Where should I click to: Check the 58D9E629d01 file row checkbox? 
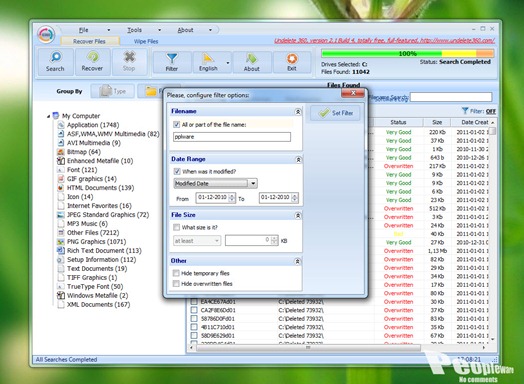[x=194, y=335]
